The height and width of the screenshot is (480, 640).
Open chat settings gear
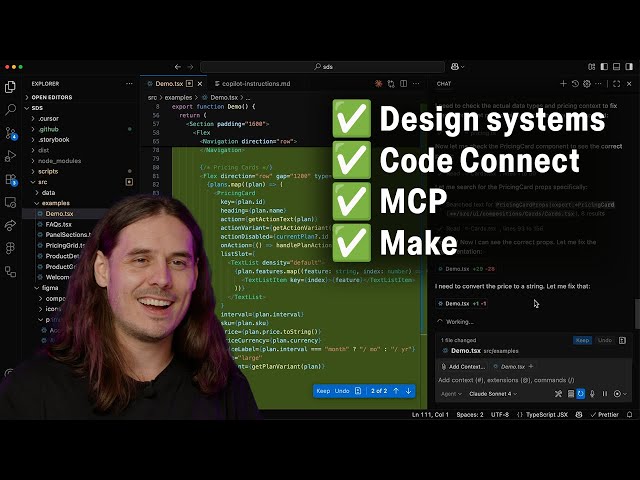coord(587,84)
